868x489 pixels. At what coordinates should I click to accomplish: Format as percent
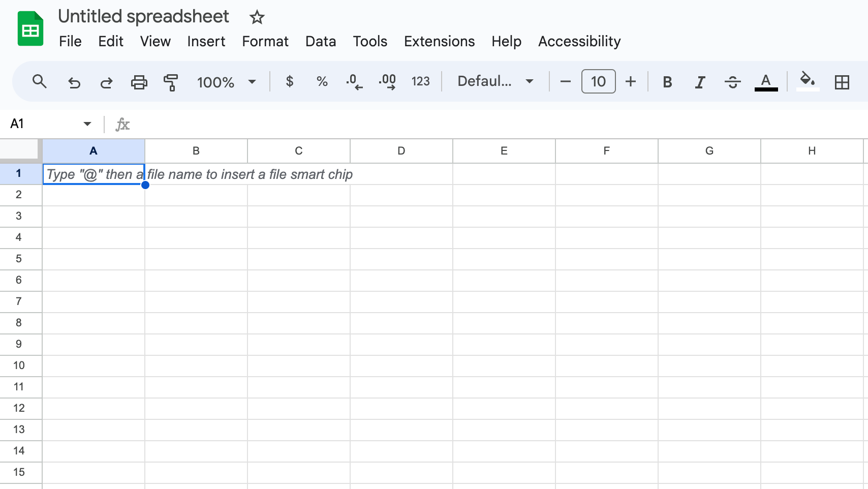pos(322,81)
